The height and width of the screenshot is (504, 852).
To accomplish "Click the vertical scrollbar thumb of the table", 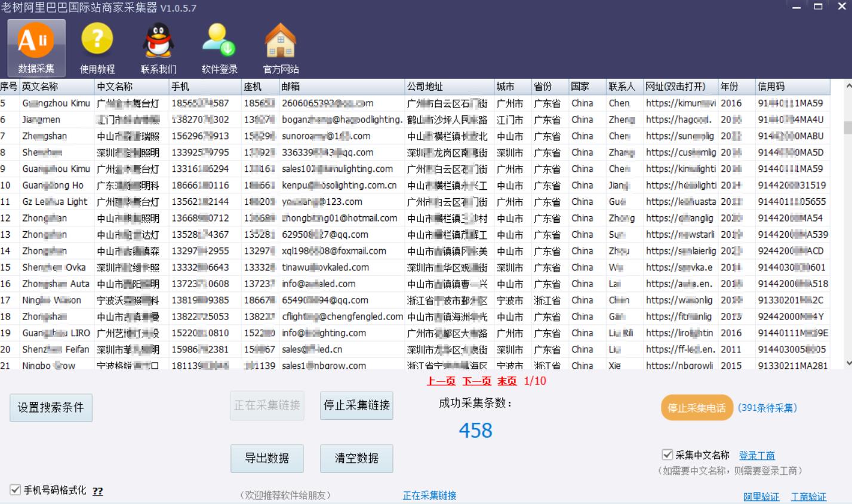I will [x=847, y=127].
